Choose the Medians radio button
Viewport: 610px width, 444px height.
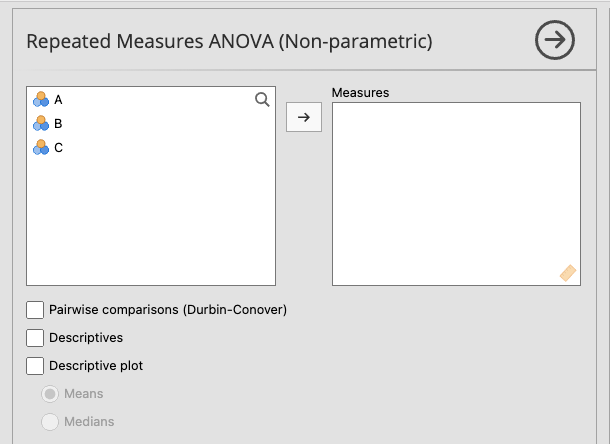click(x=49, y=422)
